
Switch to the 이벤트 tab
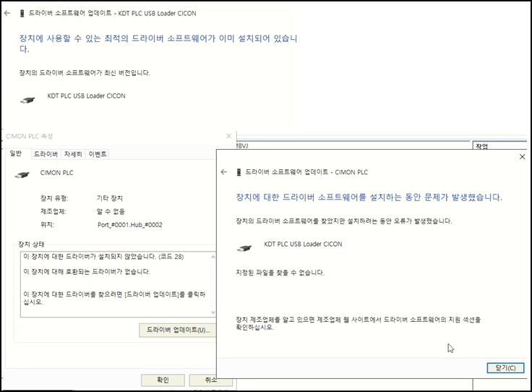(98, 154)
